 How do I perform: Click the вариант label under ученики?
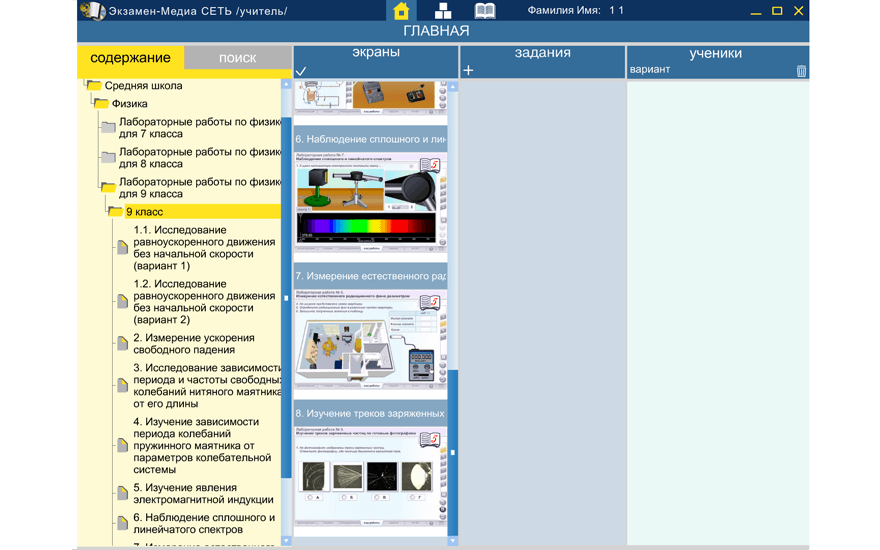point(650,70)
